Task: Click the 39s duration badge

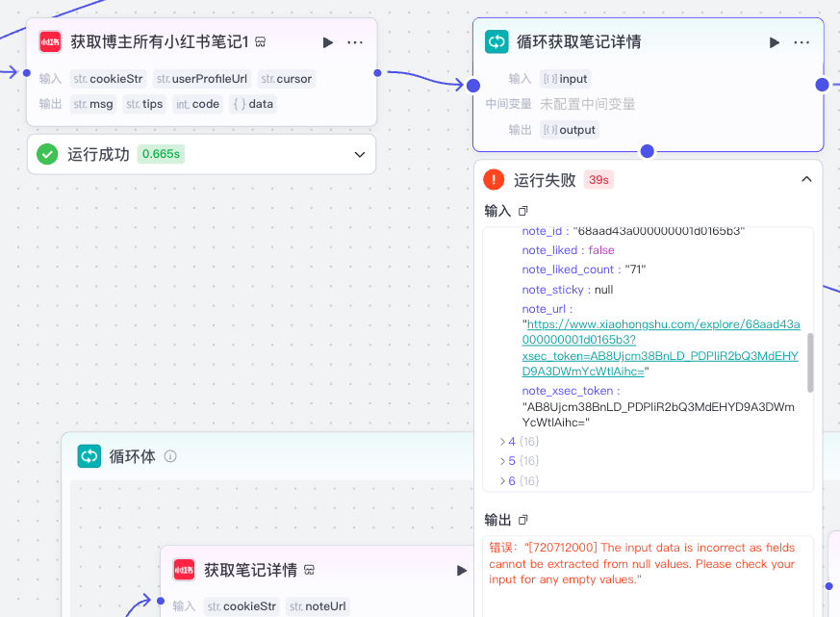Action: coord(598,180)
